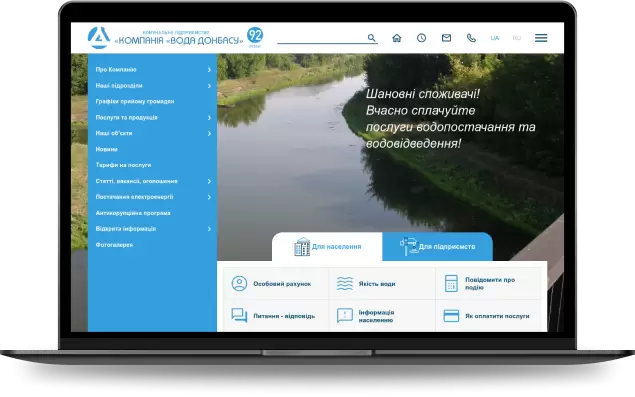Screen dimensions: 635x397
Task: Click the Якість води waves icon
Action: [x=345, y=284]
